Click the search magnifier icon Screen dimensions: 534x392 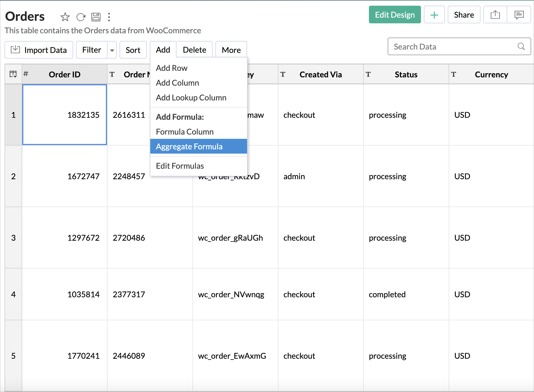tap(521, 46)
